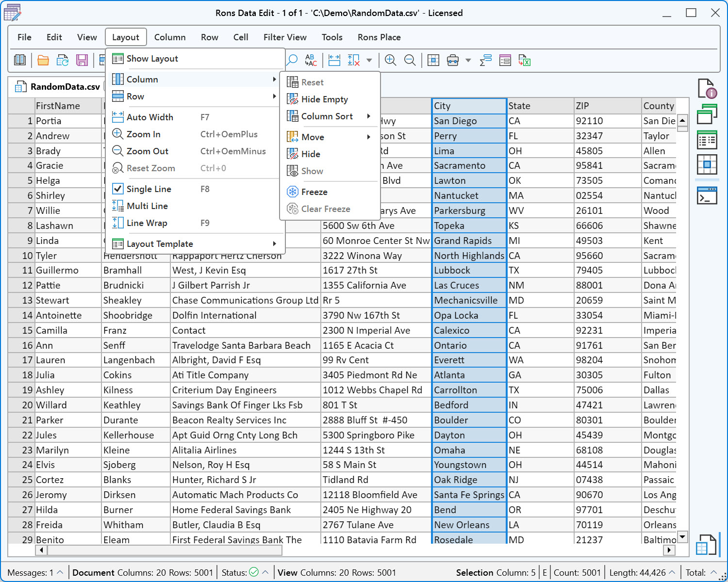Click the app icon in title bar
The width and height of the screenshot is (728, 582).
point(13,13)
